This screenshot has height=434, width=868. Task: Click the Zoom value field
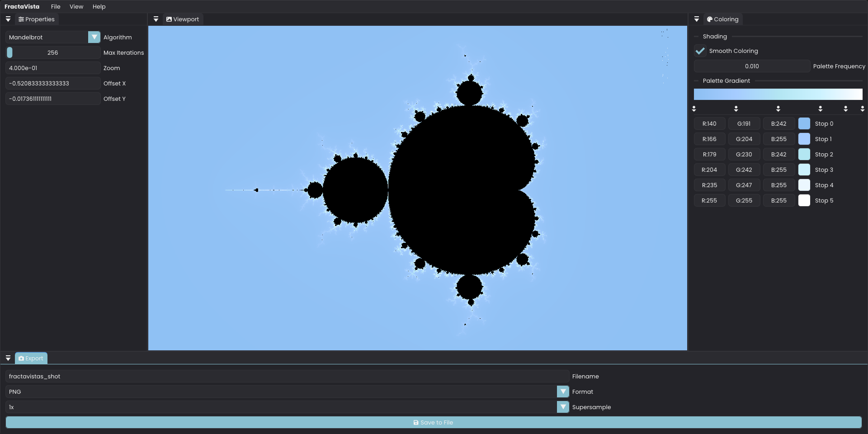click(x=53, y=68)
